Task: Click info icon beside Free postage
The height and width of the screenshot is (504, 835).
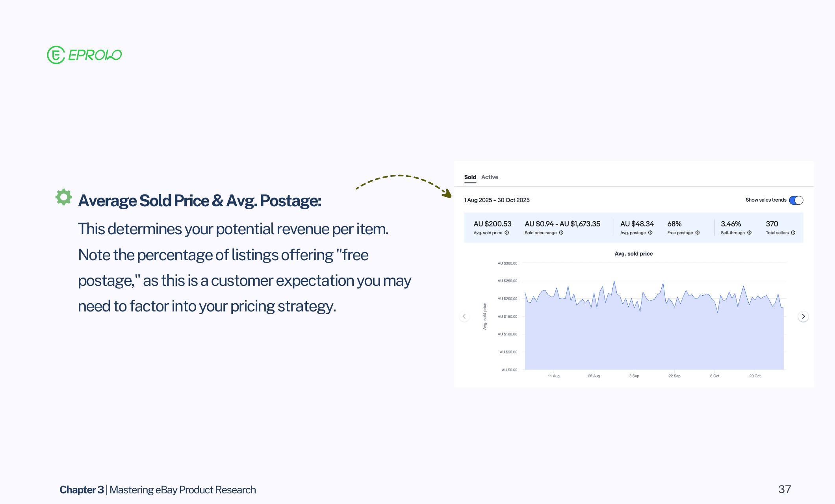Action: (x=698, y=233)
